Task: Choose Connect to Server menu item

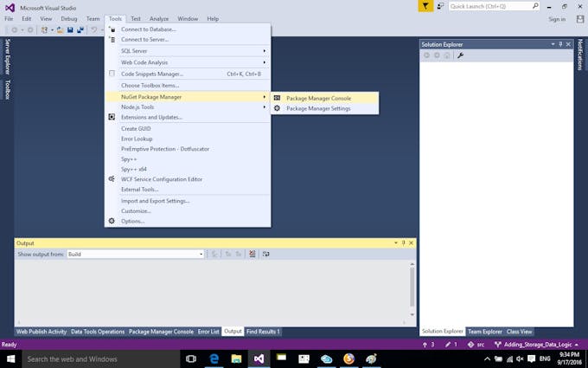Action: 188,40
